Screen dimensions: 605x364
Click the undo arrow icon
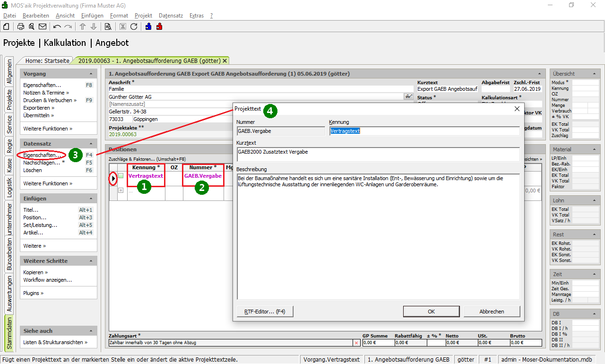pyautogui.click(x=57, y=26)
